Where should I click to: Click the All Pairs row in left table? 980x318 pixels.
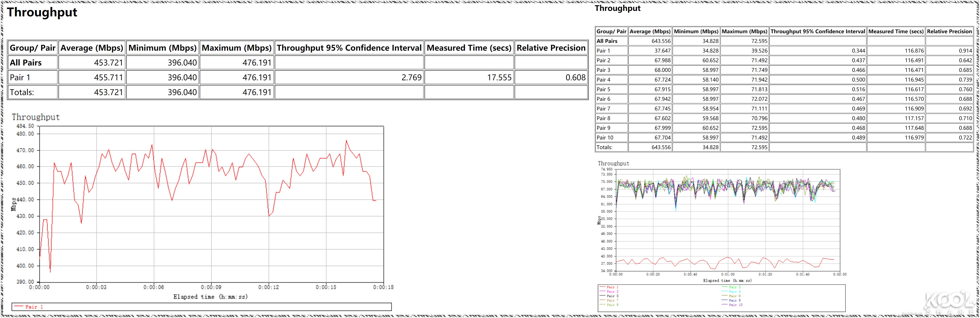click(26, 63)
